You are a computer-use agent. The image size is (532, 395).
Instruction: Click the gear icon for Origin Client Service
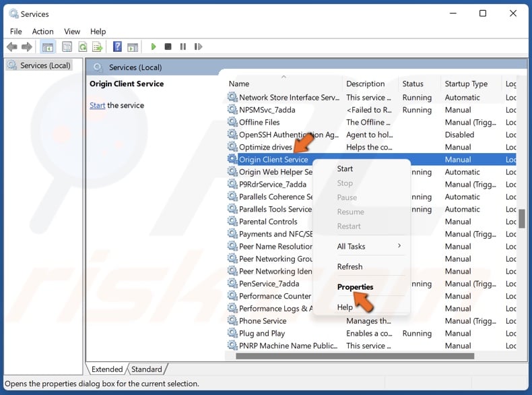(232, 159)
